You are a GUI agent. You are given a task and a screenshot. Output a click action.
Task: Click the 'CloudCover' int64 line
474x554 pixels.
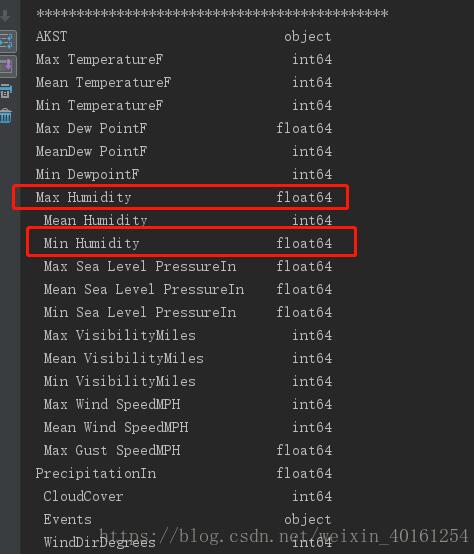point(188,496)
